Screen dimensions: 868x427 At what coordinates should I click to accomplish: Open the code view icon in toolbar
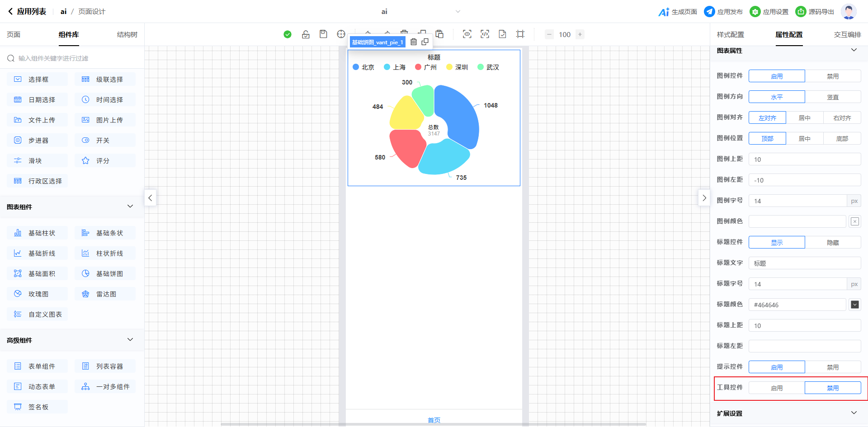485,34
